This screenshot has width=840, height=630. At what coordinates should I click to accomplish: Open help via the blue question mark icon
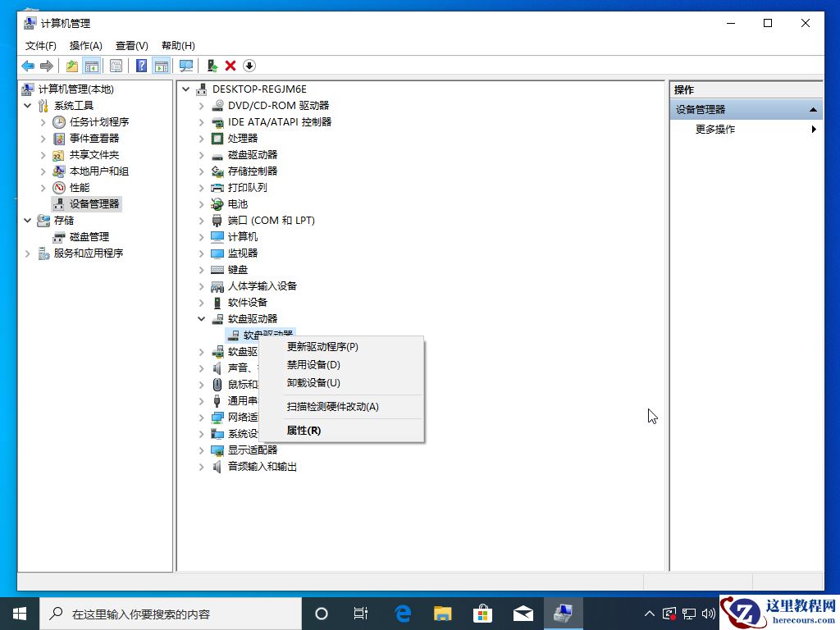click(140, 66)
